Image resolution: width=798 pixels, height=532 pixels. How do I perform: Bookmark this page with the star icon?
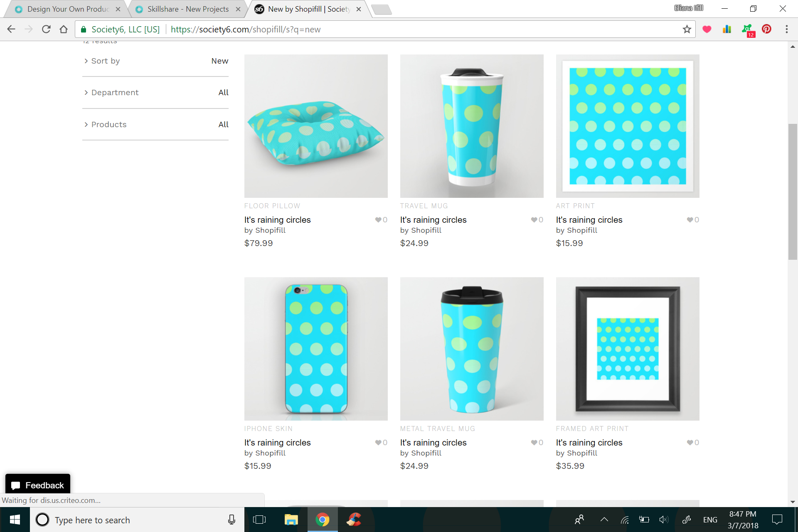coord(687,29)
